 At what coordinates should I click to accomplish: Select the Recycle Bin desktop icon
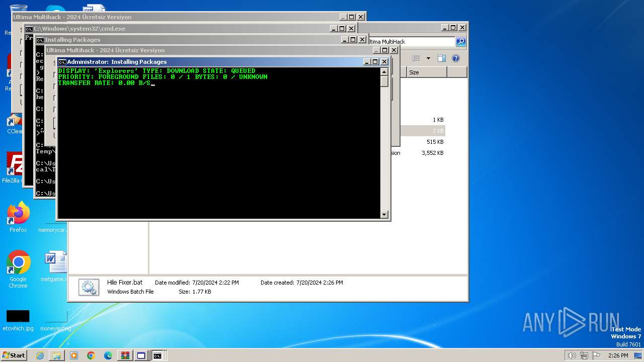point(16,18)
